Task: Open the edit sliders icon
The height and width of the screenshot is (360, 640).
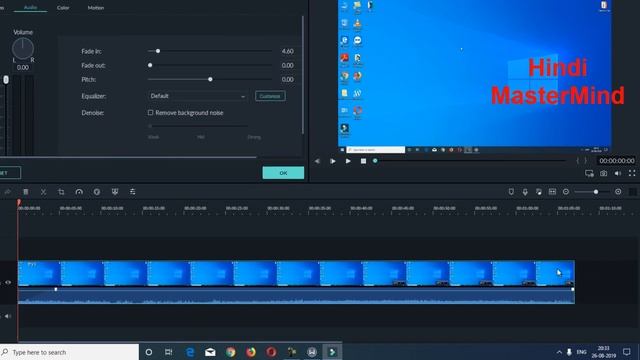Action: click(133, 192)
